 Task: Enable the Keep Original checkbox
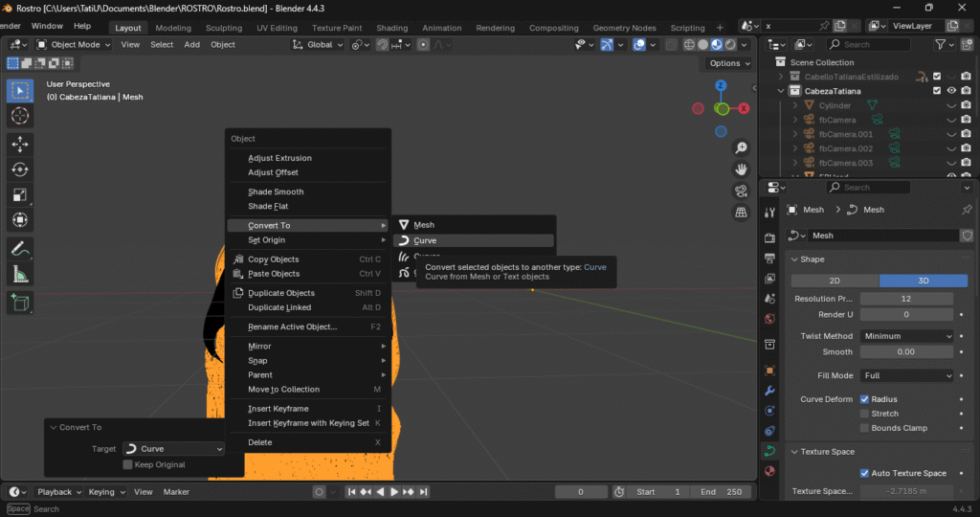(x=127, y=464)
